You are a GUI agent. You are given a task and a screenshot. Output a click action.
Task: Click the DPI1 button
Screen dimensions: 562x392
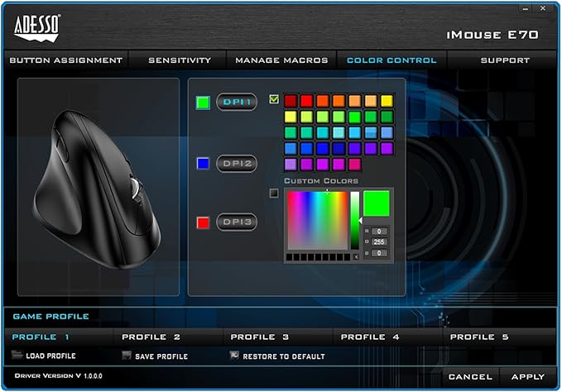tap(237, 102)
